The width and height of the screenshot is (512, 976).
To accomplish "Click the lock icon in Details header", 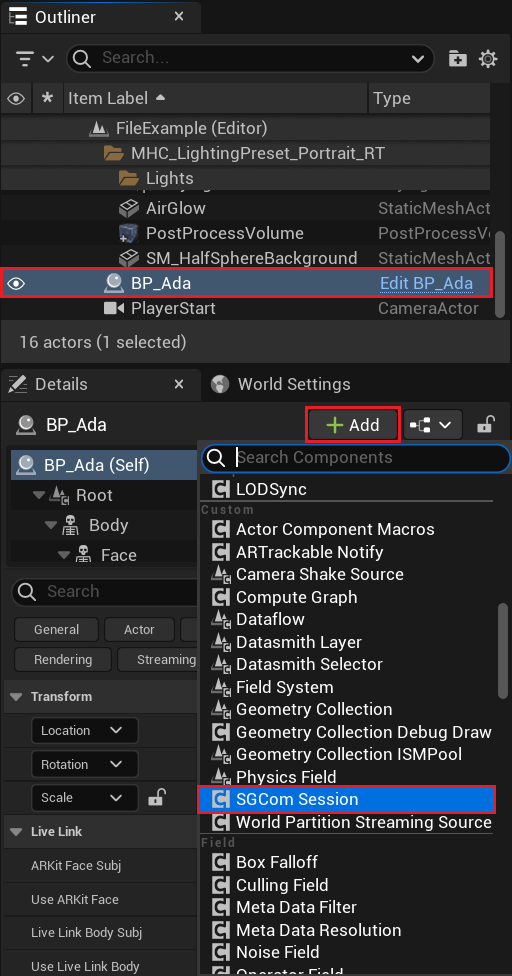I will [486, 425].
